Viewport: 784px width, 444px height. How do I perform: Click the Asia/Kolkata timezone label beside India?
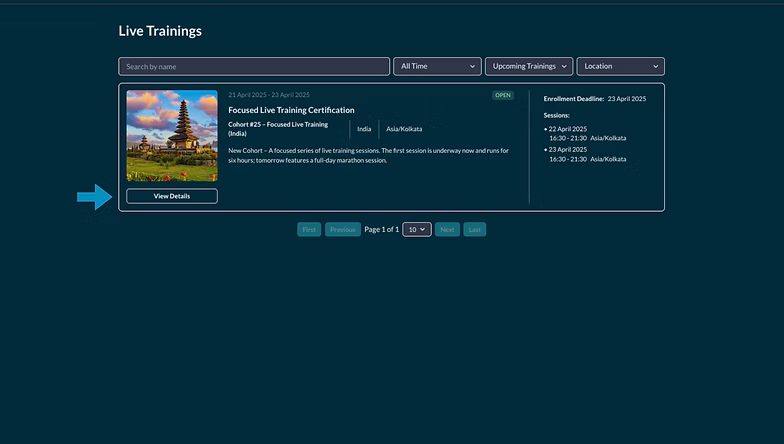coord(404,129)
